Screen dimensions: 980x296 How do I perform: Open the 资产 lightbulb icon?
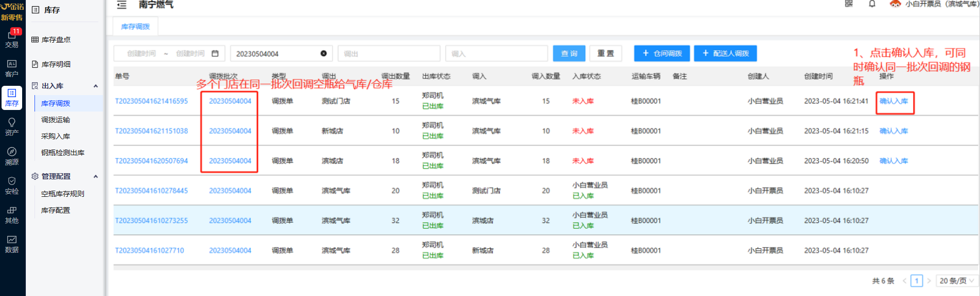12,127
